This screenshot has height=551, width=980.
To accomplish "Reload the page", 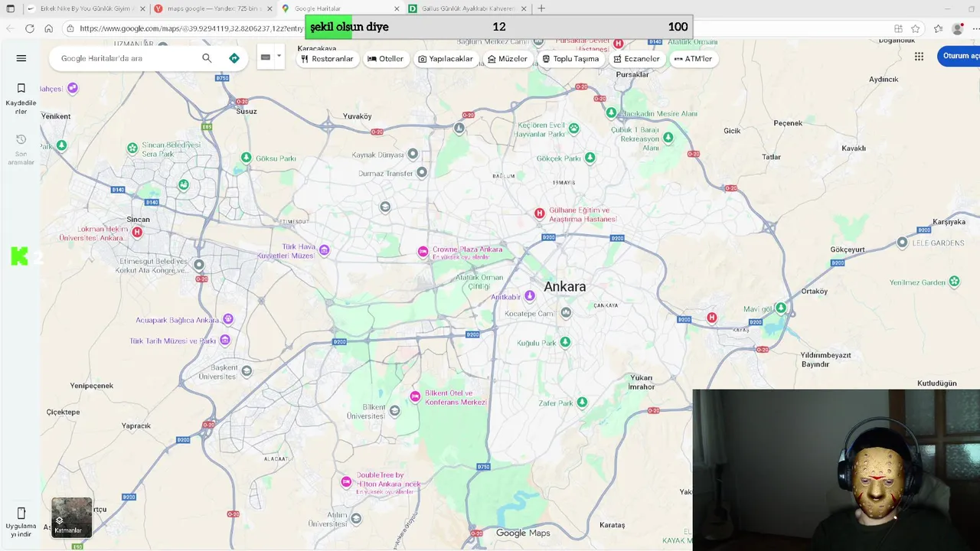I will click(x=29, y=28).
